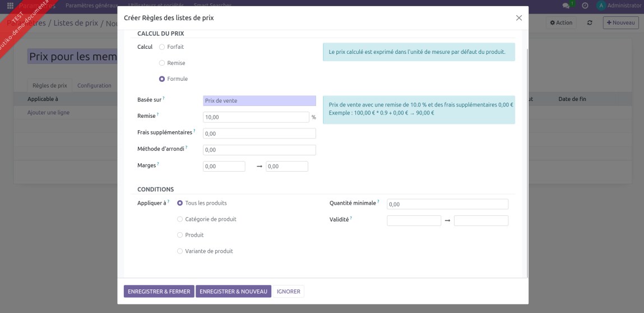Screen dimensions: 644x313
Task: Close the price list rule dialog
Action: coord(518,18)
